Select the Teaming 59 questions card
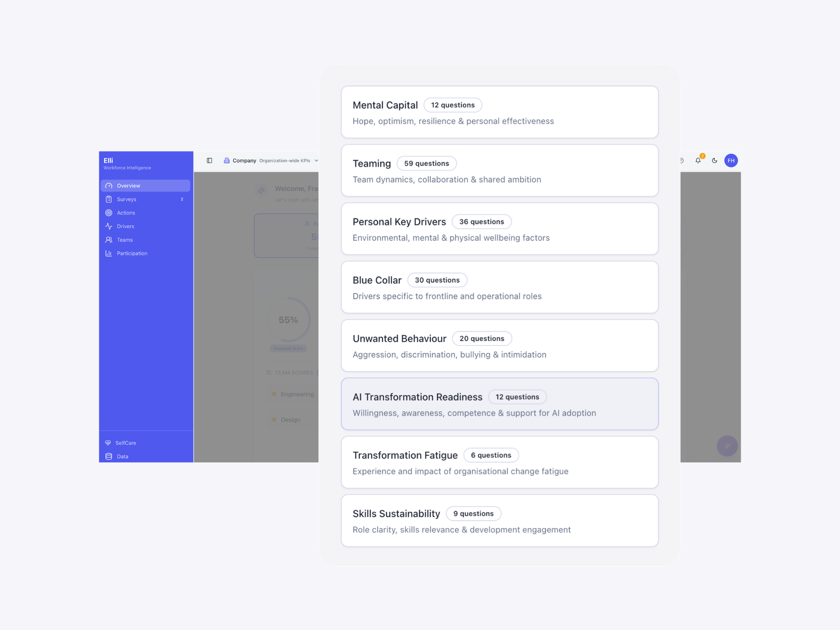The height and width of the screenshot is (630, 840). 500,171
